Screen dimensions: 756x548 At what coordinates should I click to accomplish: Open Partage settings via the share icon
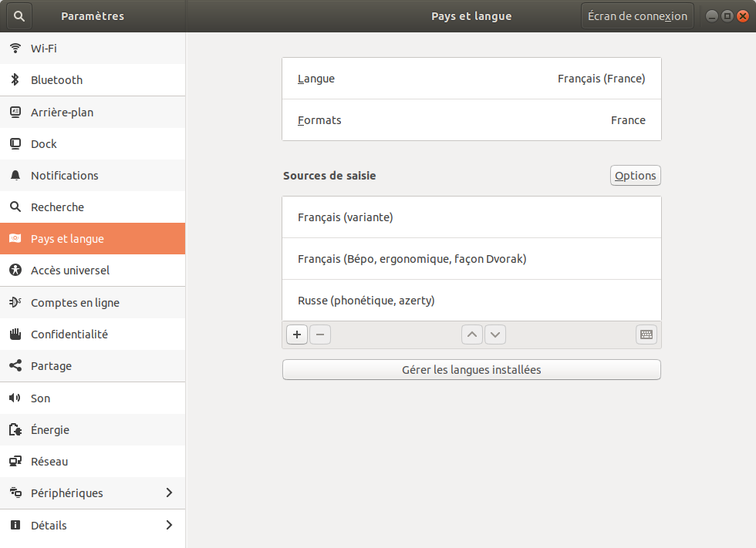coord(15,365)
